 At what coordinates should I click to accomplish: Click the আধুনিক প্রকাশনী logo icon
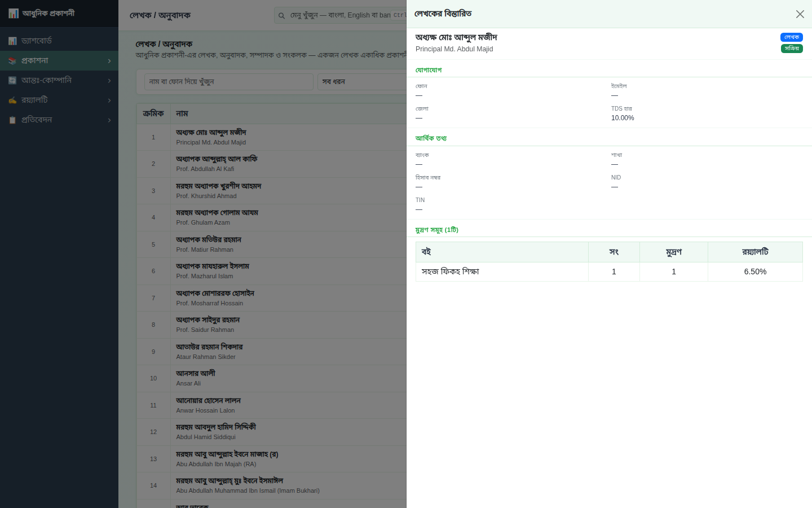click(x=14, y=13)
